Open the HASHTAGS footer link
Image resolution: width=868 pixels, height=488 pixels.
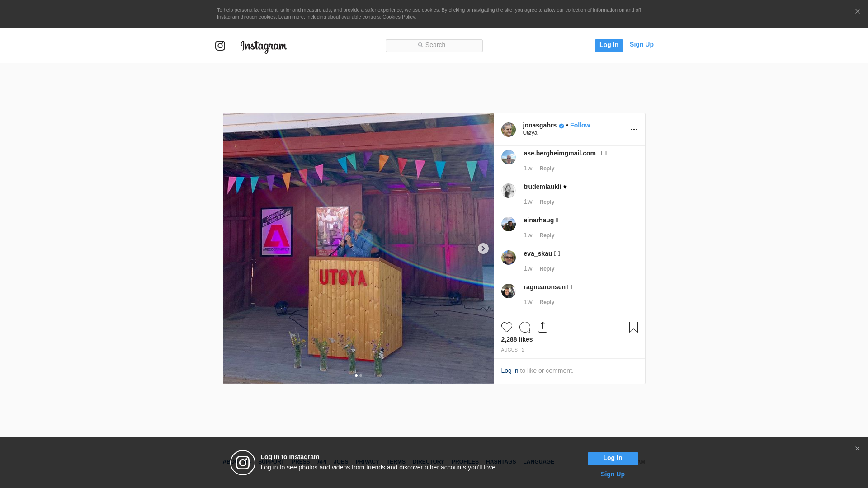click(500, 462)
